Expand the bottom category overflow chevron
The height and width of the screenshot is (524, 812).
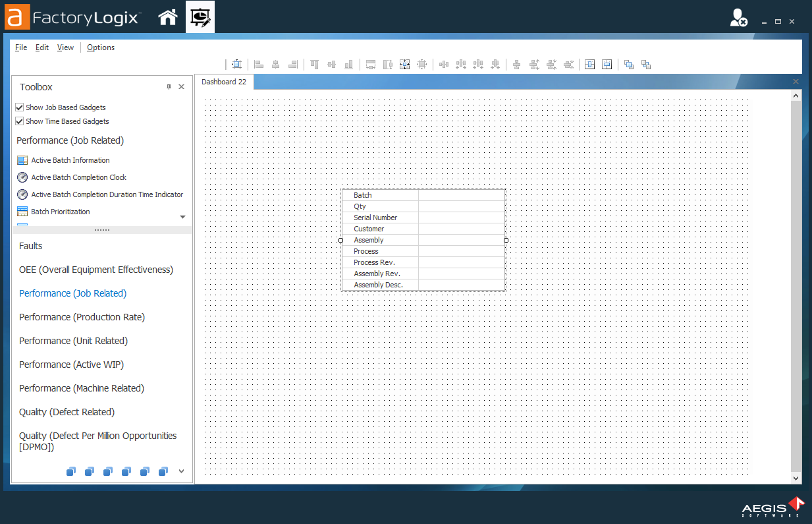180,471
